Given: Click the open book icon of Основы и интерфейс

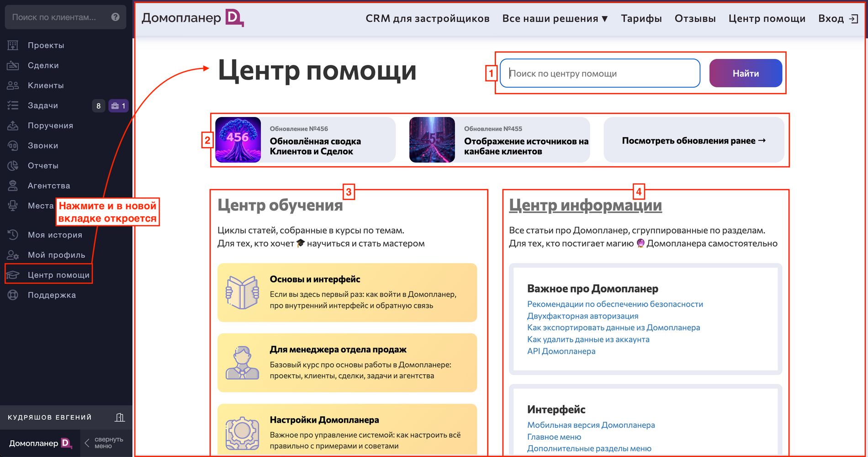Looking at the screenshot, I should pos(242,292).
